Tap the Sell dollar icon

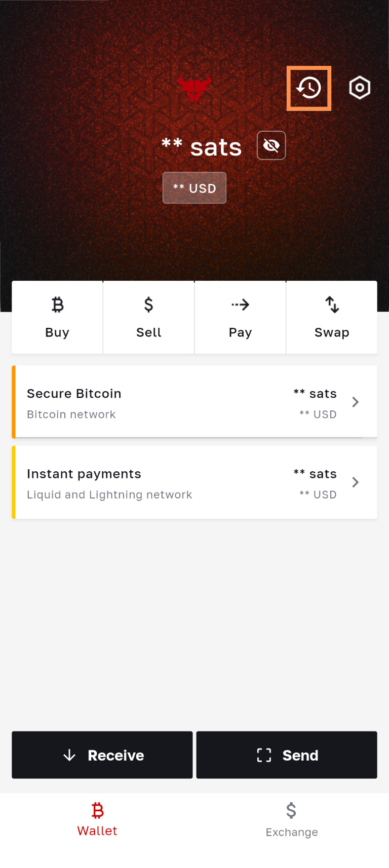click(148, 305)
